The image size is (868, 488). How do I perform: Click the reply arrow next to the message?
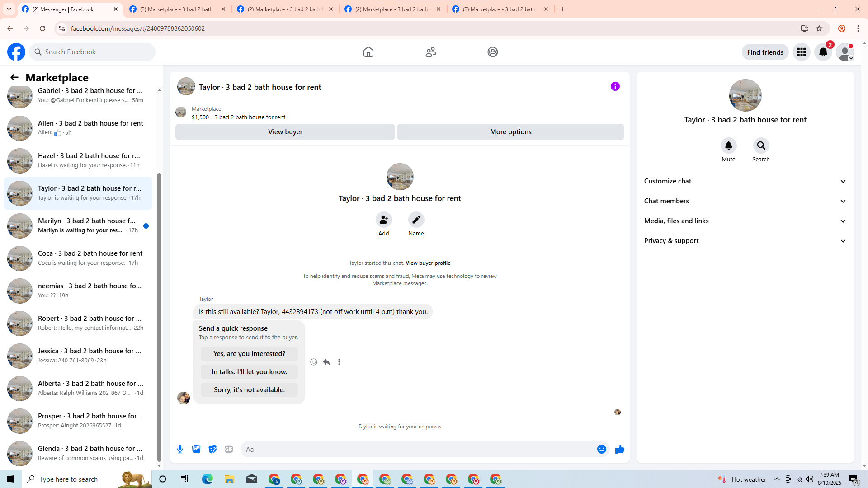pos(326,362)
